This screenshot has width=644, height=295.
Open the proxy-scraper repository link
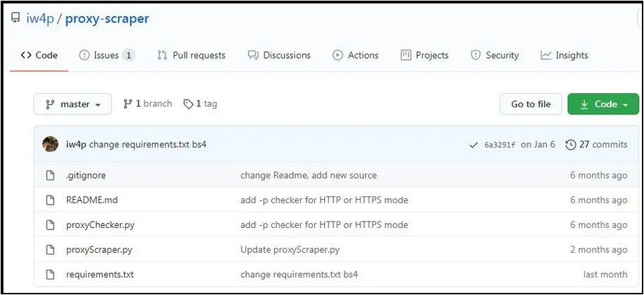[107, 19]
